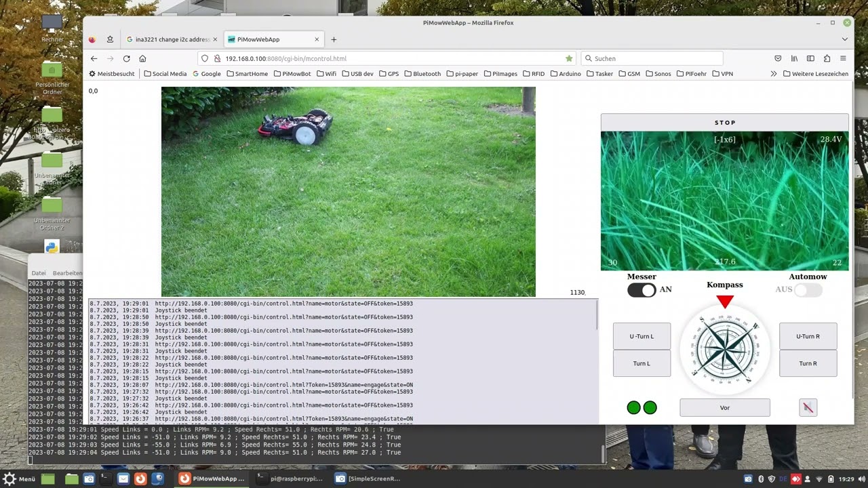Click the Turn L button
The width and height of the screenshot is (868, 488).
point(642,363)
